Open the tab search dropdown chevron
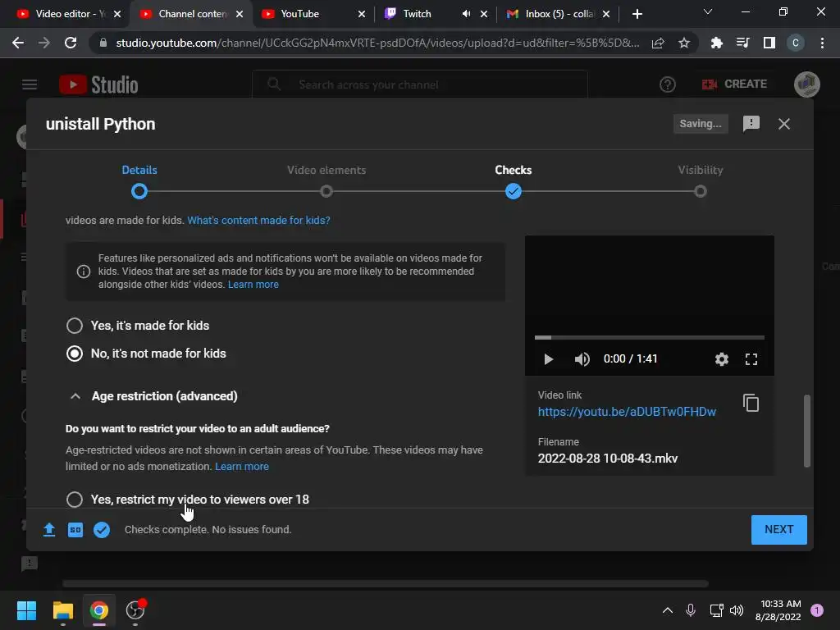 point(708,11)
